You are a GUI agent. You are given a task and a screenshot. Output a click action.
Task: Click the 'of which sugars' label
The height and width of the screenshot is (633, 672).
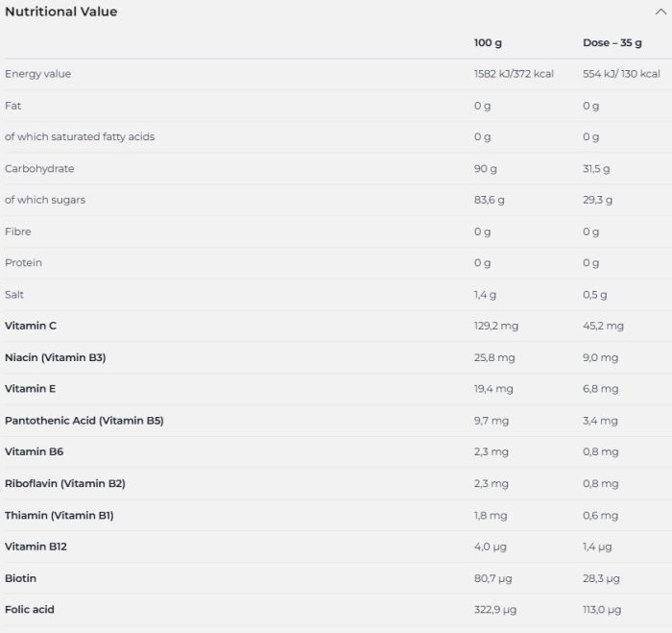[x=45, y=200]
